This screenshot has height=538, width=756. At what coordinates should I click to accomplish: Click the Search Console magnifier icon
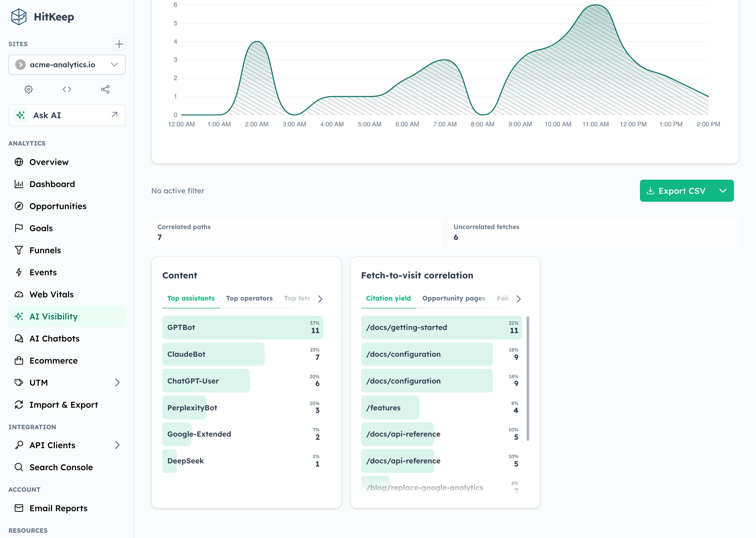[19, 467]
